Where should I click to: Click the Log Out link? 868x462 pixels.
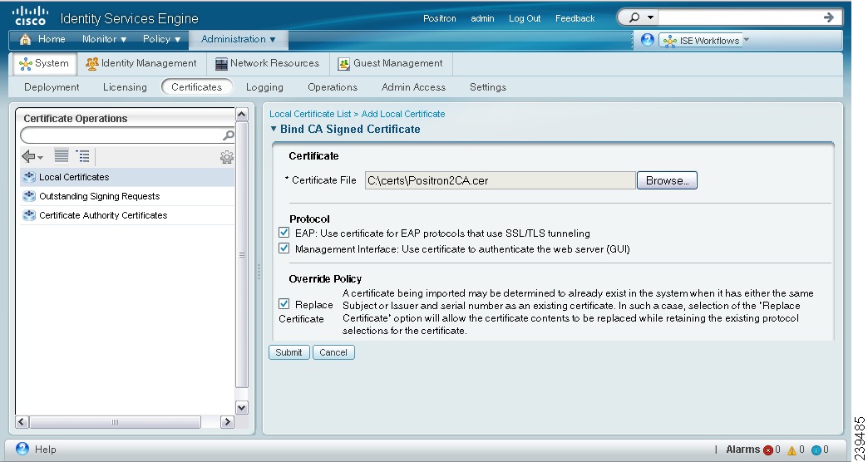(525, 18)
